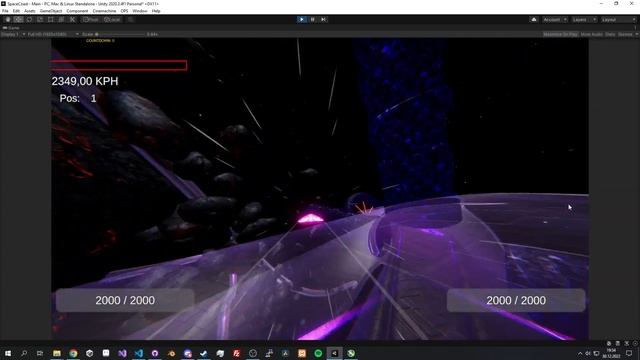Open GitHub Desktop from the taskbar

155,353
